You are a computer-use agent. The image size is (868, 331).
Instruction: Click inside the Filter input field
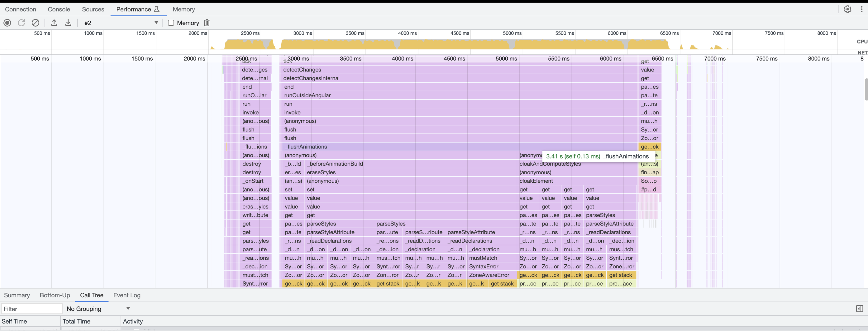32,308
